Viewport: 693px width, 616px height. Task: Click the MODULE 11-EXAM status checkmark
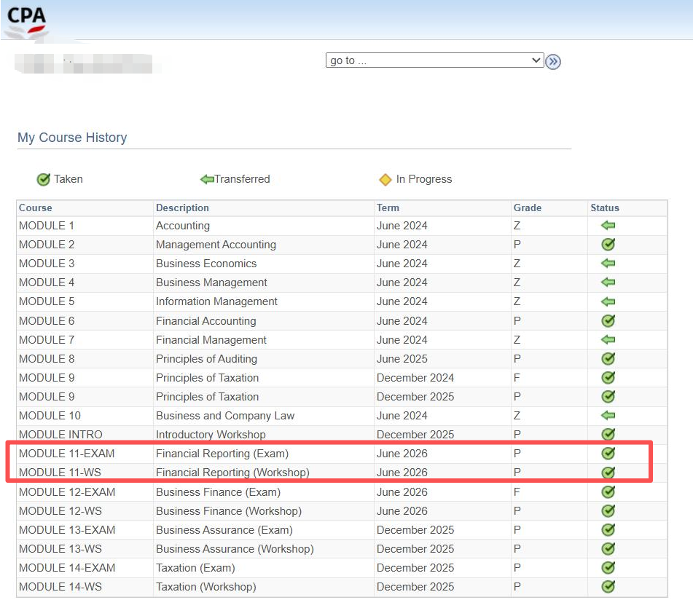608,453
